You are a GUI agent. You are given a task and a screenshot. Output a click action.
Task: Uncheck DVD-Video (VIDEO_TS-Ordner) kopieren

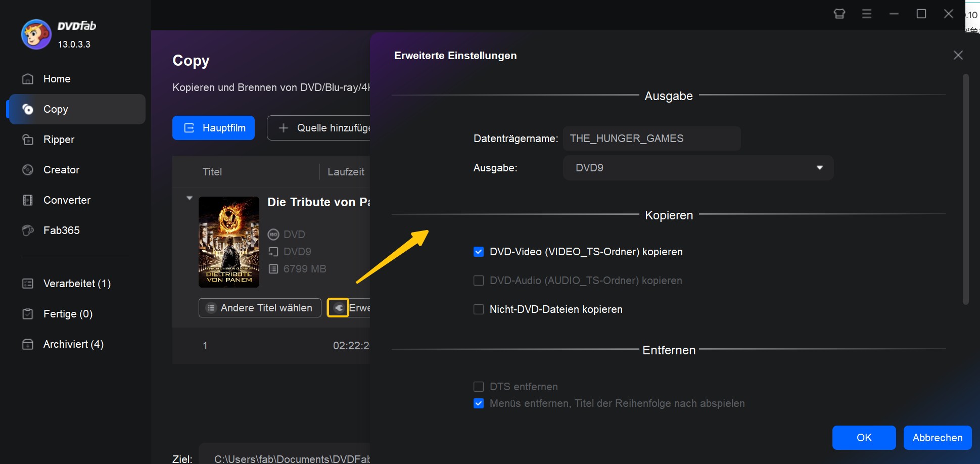478,252
